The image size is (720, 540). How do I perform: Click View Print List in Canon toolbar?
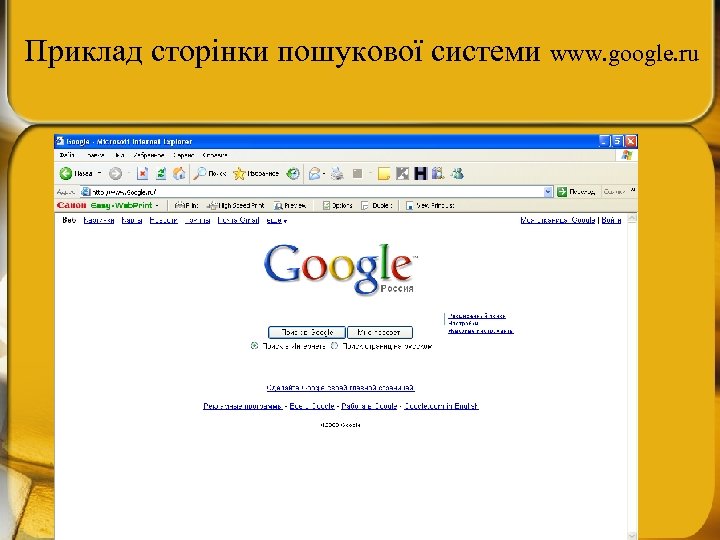(430, 206)
